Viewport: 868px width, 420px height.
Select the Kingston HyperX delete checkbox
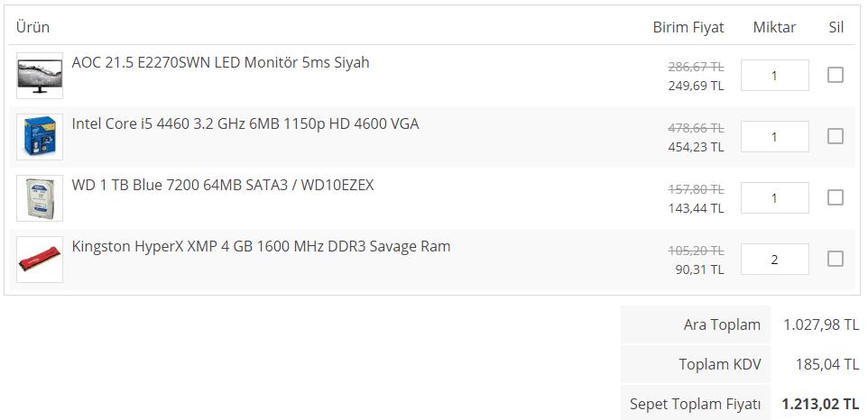pos(836,259)
